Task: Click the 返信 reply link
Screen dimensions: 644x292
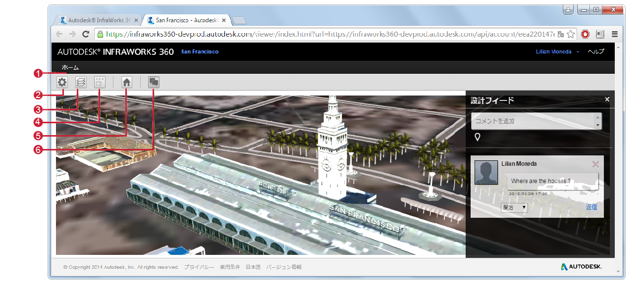Action: (591, 207)
